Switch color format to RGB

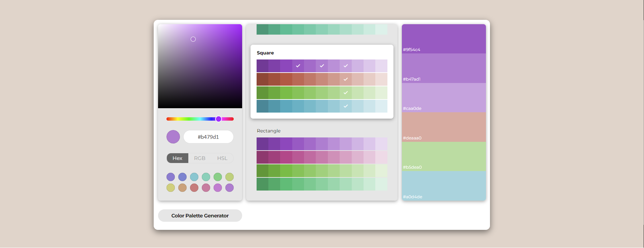[200, 158]
